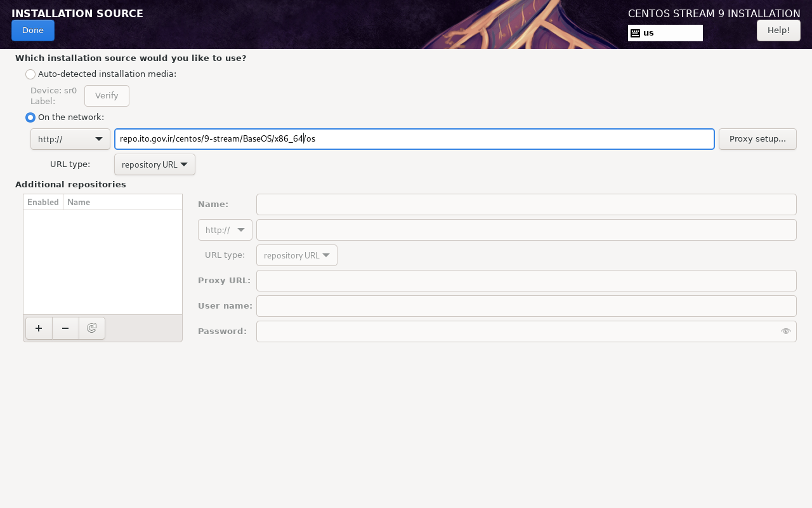Click the additional repository URL field
Viewport: 812px width, 508px height.
coord(527,230)
